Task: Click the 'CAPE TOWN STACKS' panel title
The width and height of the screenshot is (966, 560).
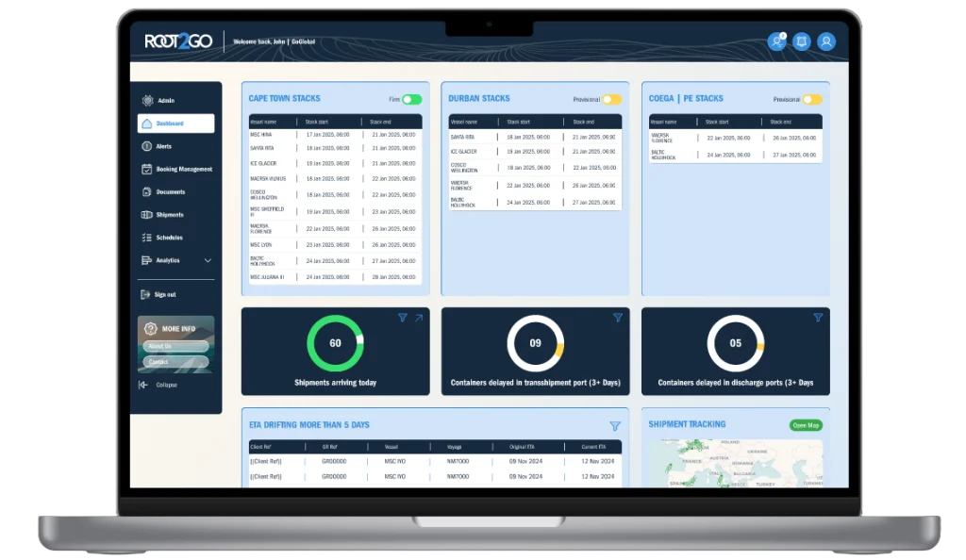Action: [x=285, y=98]
